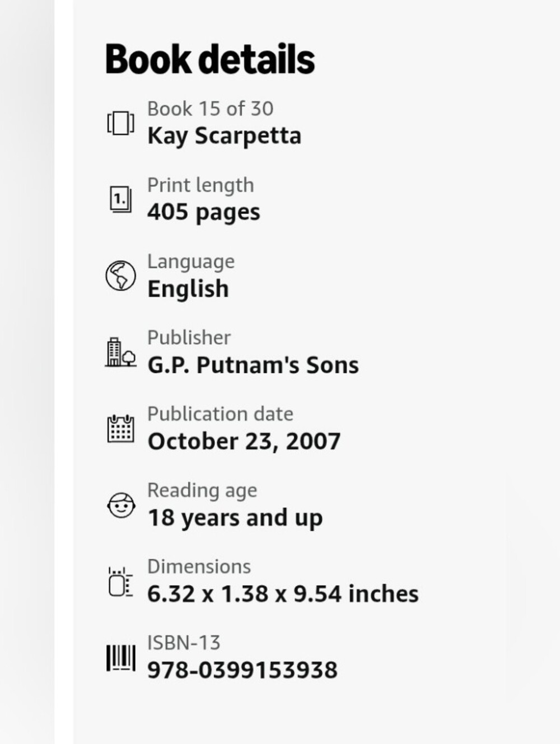
Task: Click the Print length label
Action: pos(200,185)
